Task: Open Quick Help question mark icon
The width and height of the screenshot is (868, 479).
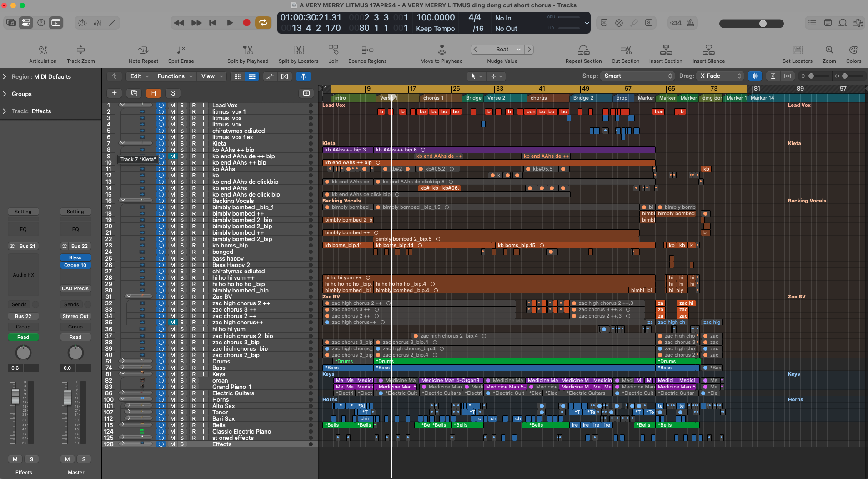Action: tap(41, 23)
